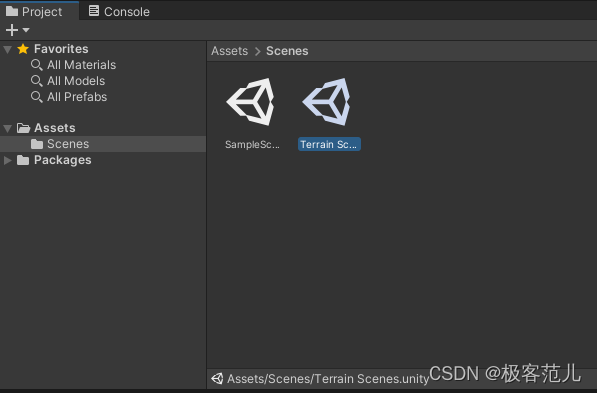The width and height of the screenshot is (597, 393).
Task: Collapse the Assets folder tree
Action: [7, 128]
